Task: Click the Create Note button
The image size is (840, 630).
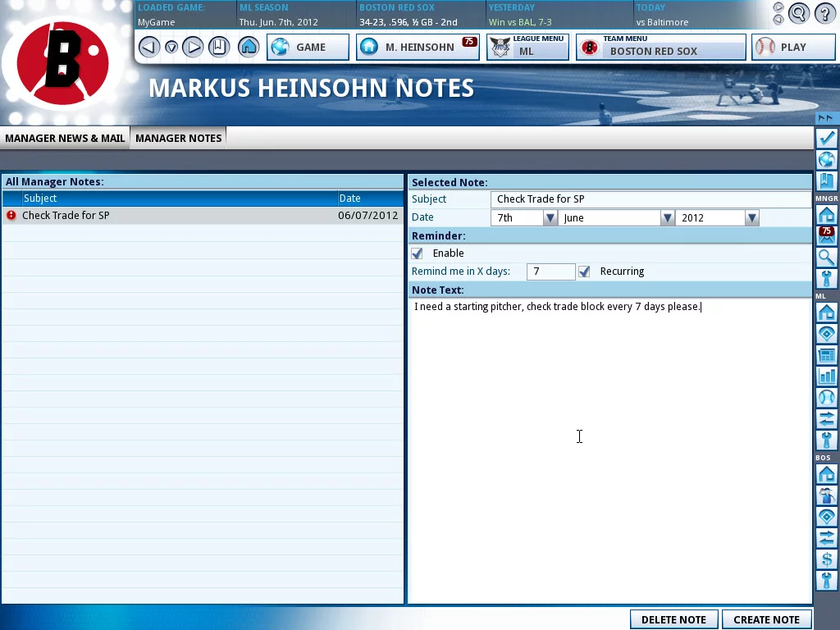Action: (767, 620)
